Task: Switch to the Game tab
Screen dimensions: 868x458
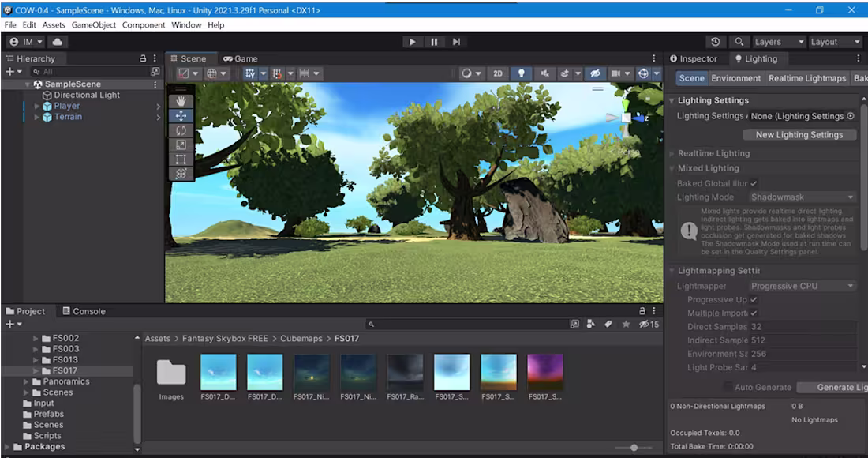Action: tap(241, 58)
